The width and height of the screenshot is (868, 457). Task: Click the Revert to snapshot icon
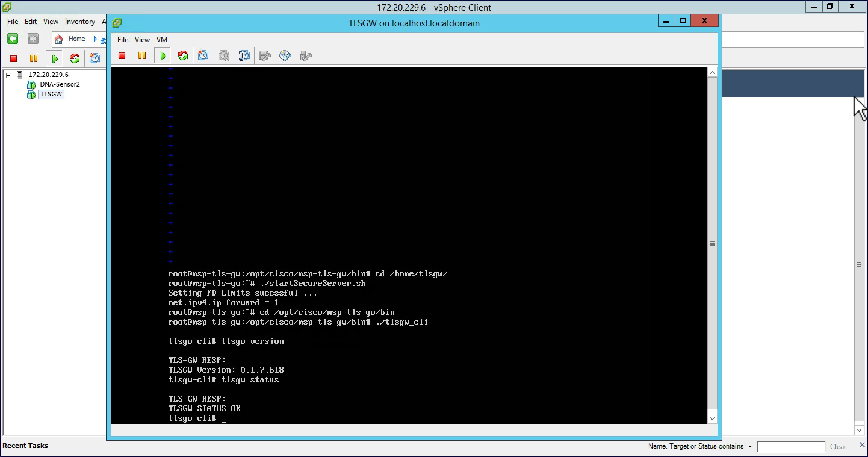point(224,56)
